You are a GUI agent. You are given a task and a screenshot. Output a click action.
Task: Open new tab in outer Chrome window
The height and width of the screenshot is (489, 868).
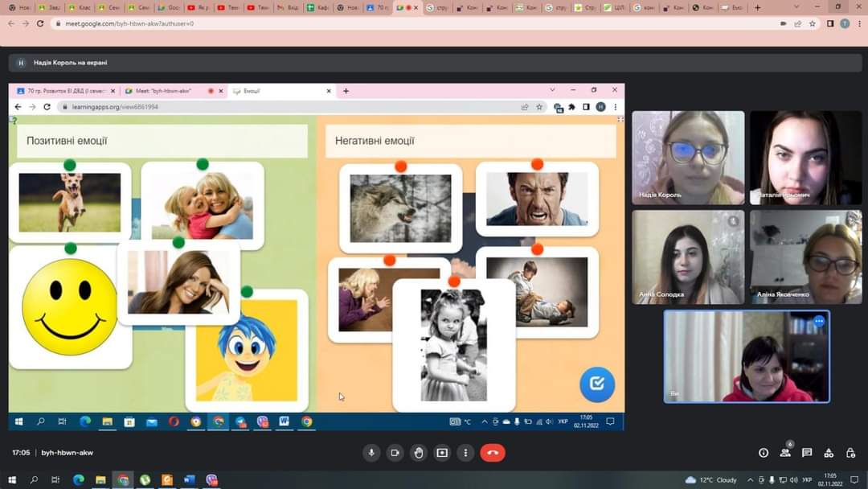tap(757, 7)
